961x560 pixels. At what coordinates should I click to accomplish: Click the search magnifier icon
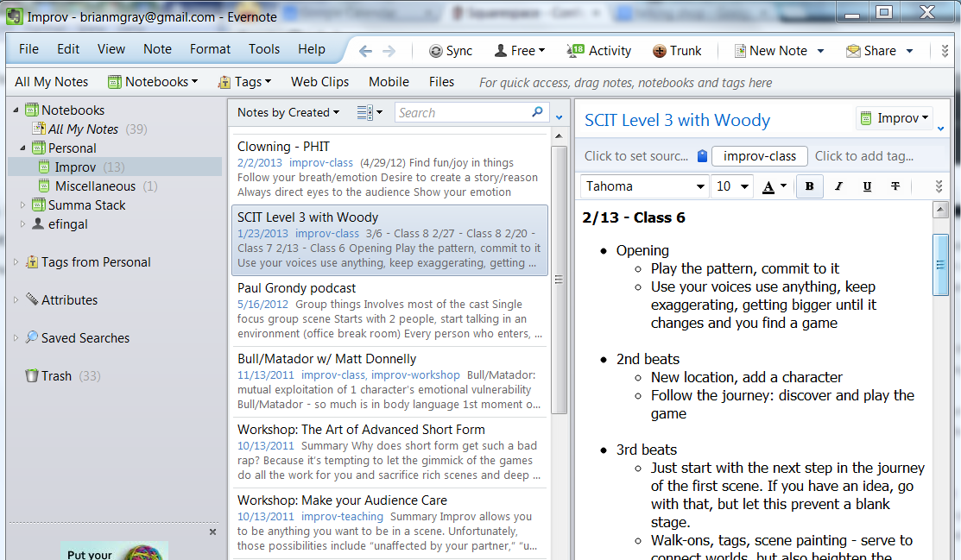click(538, 112)
